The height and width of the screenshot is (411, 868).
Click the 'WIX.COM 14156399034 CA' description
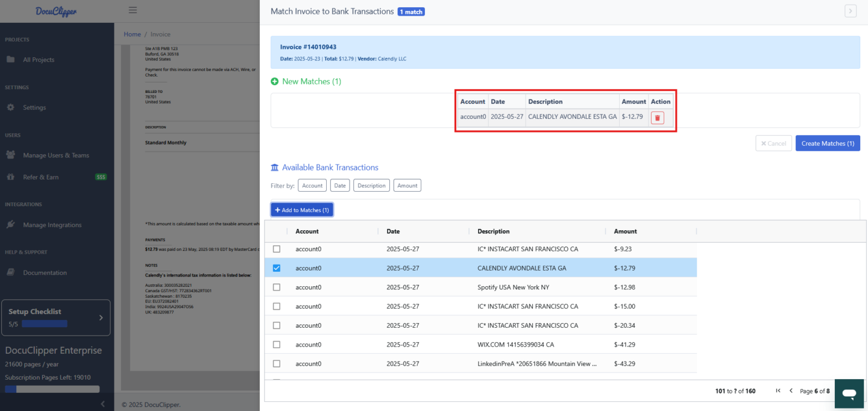click(x=515, y=345)
